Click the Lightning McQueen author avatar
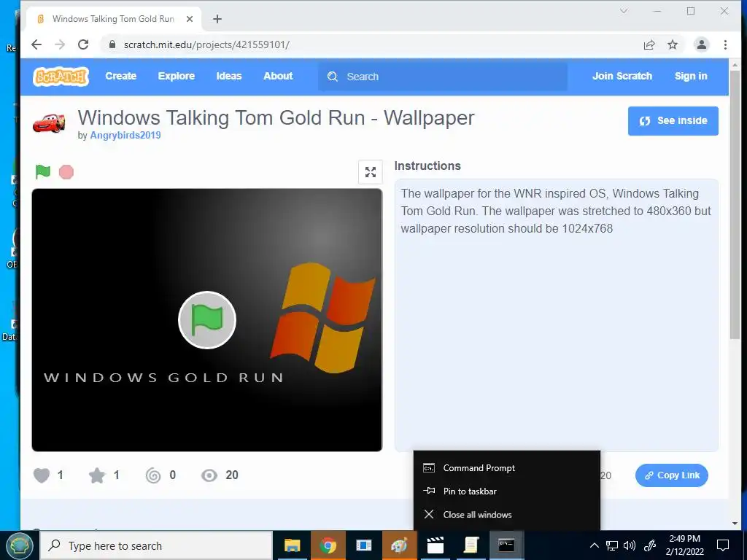Viewport: 747px width, 560px height. coord(49,122)
